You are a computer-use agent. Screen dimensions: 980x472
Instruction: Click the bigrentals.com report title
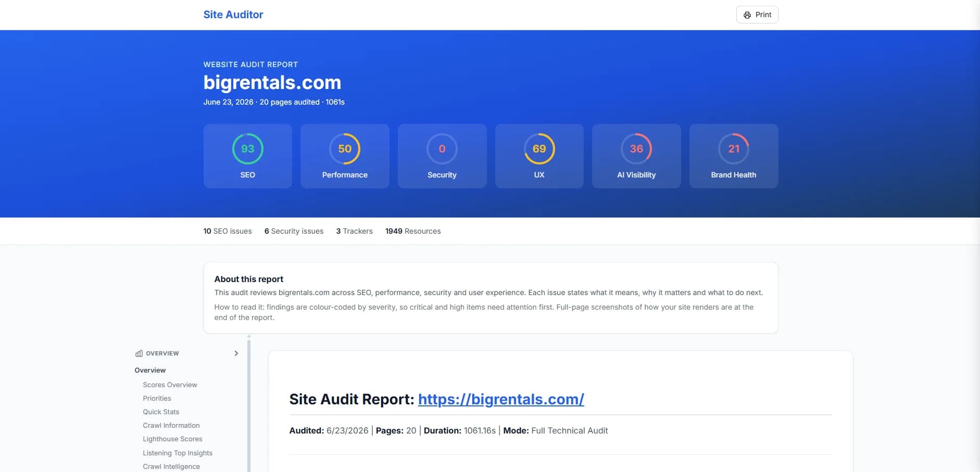click(x=272, y=82)
